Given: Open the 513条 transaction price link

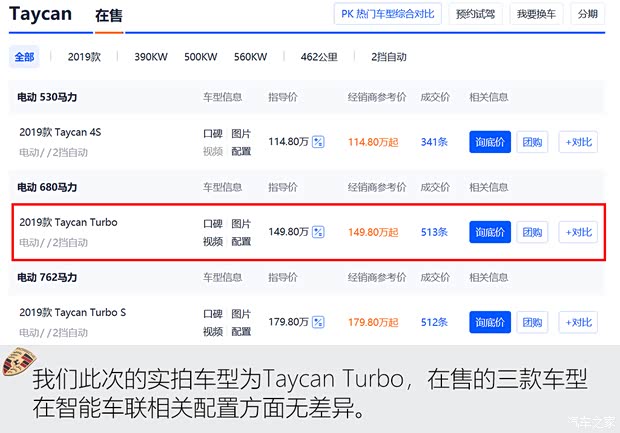Looking at the screenshot, I should click(x=434, y=232).
